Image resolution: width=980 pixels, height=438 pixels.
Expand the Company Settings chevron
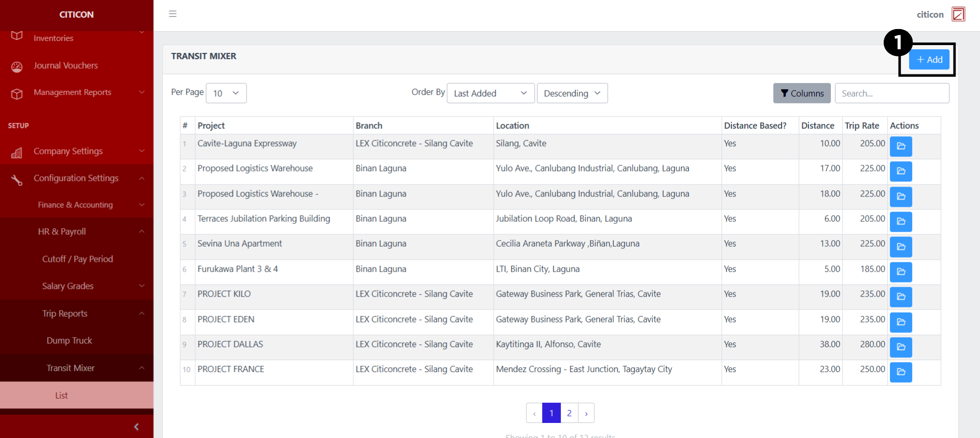[x=141, y=151]
